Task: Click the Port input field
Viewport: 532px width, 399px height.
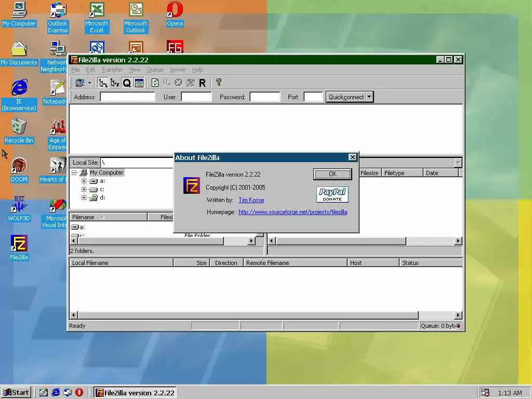Action: coord(313,97)
